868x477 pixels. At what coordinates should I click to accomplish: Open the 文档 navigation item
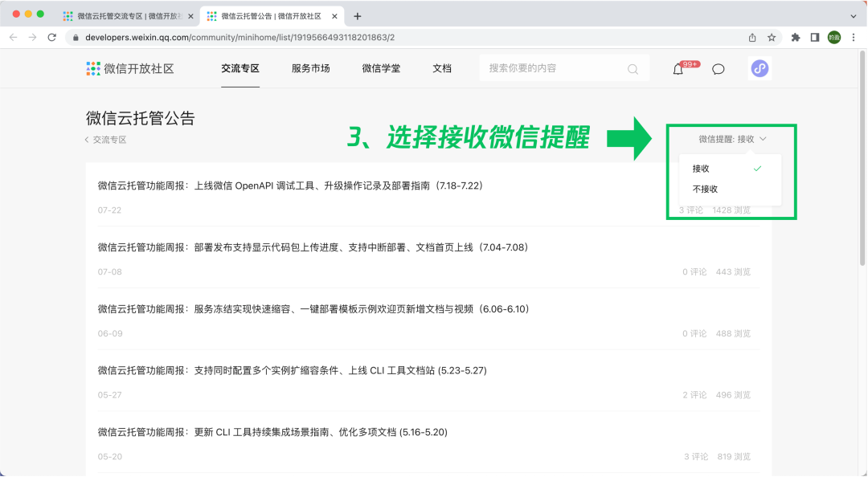click(442, 68)
